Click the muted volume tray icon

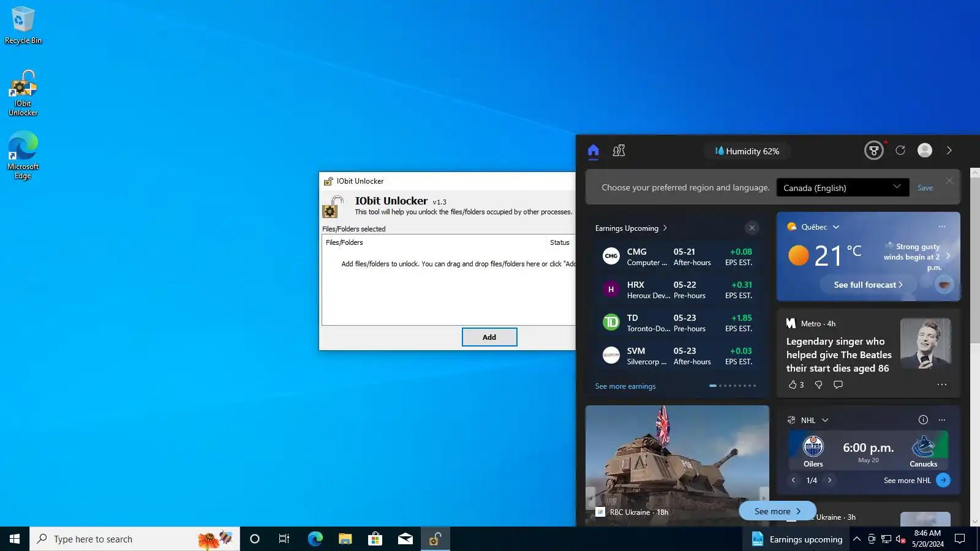tap(900, 539)
